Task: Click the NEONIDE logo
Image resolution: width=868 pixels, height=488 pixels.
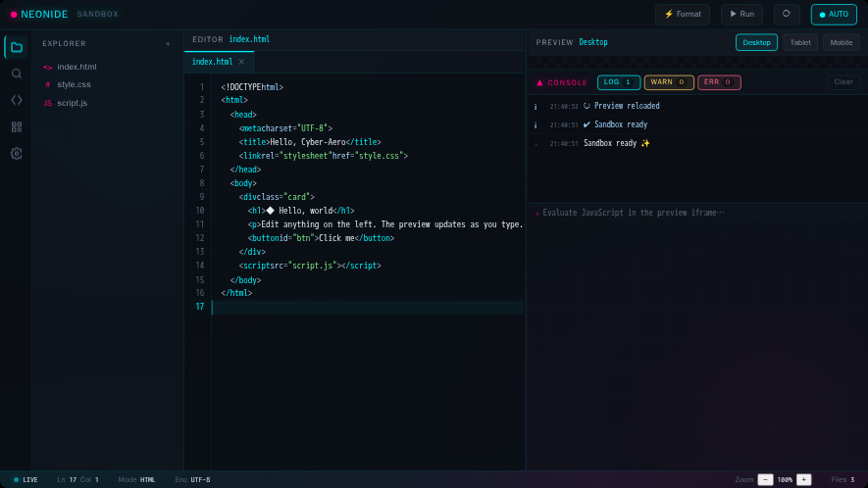Action: click(39, 15)
